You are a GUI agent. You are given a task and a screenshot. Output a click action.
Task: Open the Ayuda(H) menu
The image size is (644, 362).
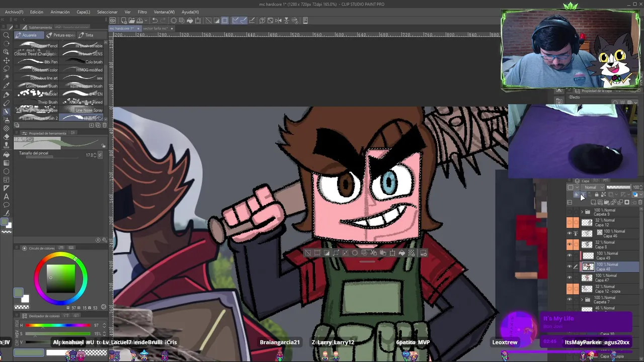[190, 12]
